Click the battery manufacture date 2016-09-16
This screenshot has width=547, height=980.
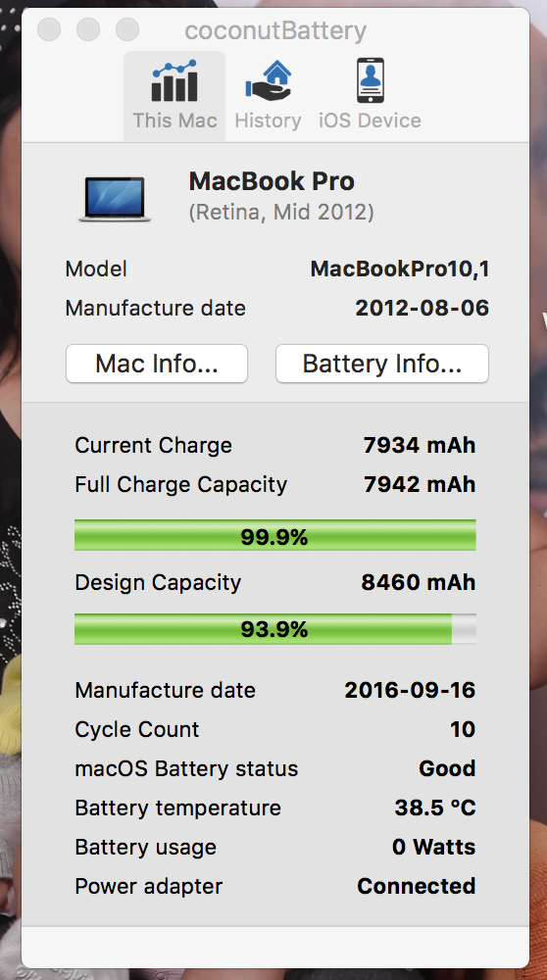point(410,690)
